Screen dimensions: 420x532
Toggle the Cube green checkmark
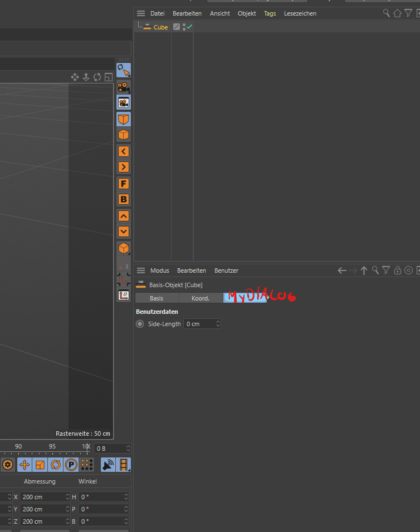pos(189,26)
